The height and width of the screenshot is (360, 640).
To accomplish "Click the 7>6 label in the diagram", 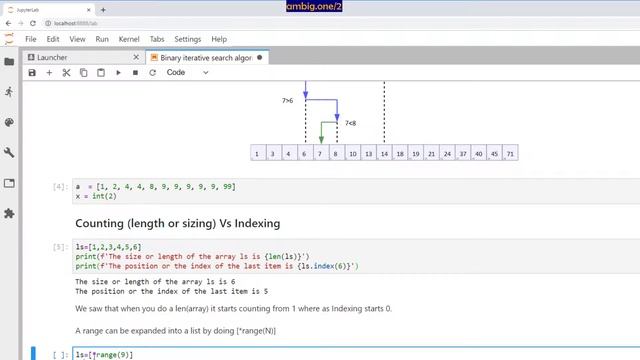I will pos(287,100).
